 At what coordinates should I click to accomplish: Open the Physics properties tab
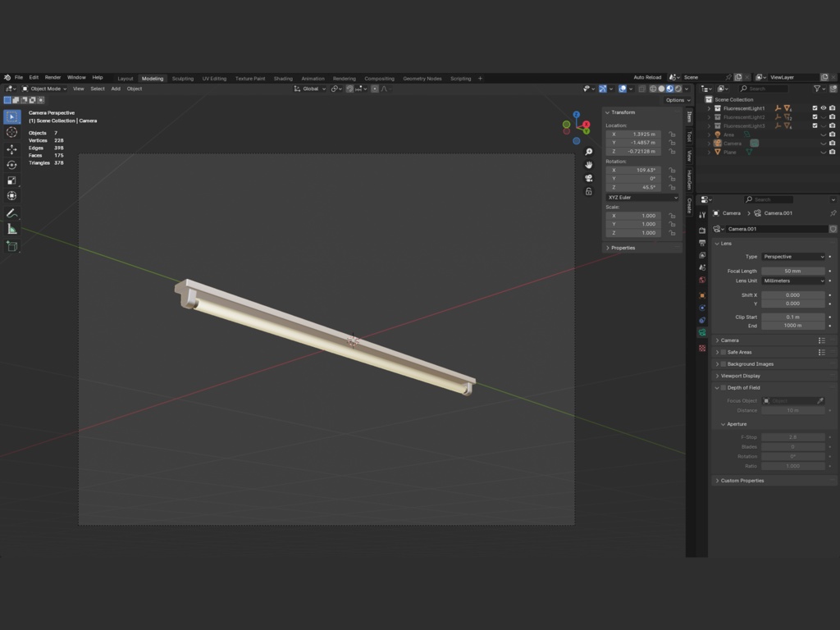[702, 308]
